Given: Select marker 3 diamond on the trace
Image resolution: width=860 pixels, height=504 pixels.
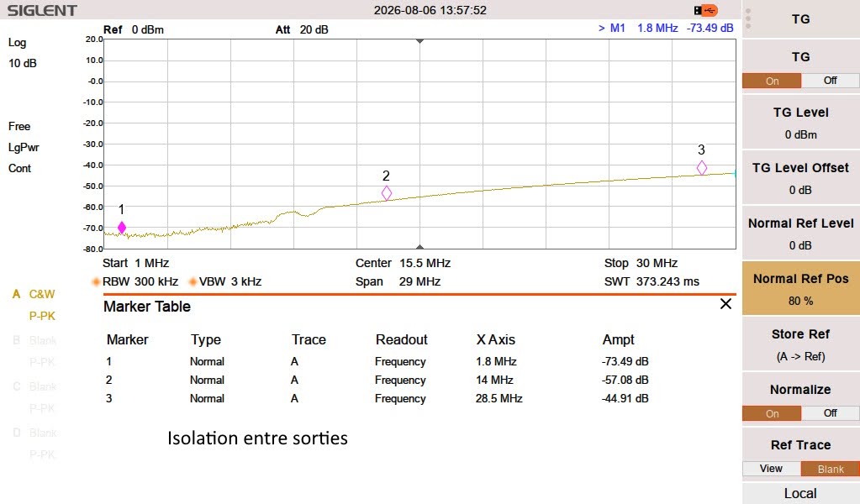Looking at the screenshot, I should [702, 168].
